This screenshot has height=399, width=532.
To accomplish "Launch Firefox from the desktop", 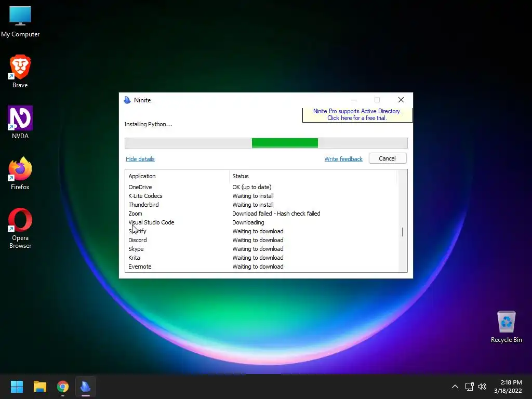I will tap(20, 174).
